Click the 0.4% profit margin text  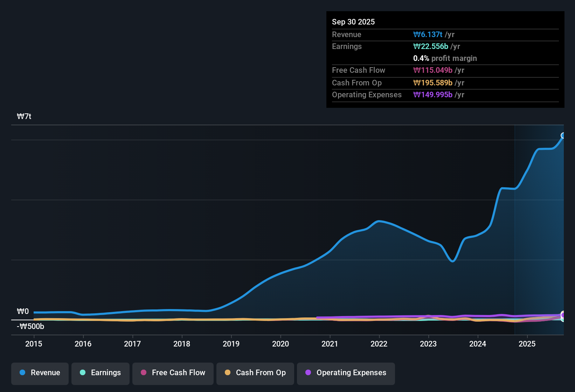[445, 58]
